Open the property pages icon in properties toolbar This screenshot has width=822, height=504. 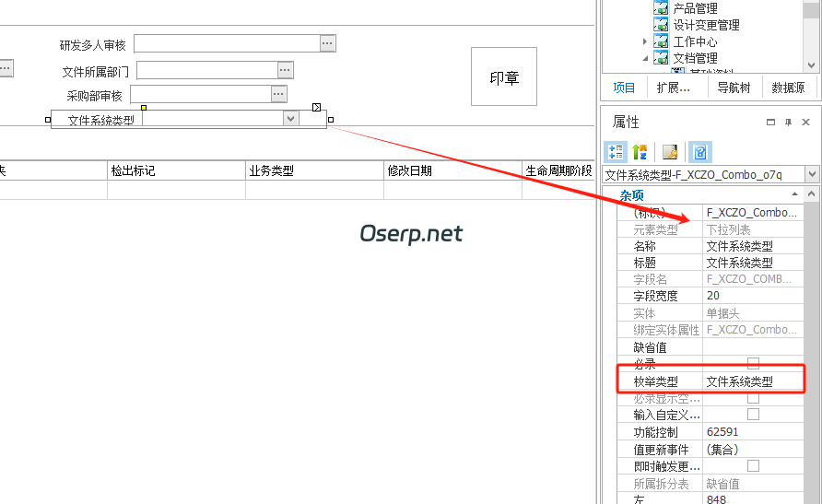point(669,152)
